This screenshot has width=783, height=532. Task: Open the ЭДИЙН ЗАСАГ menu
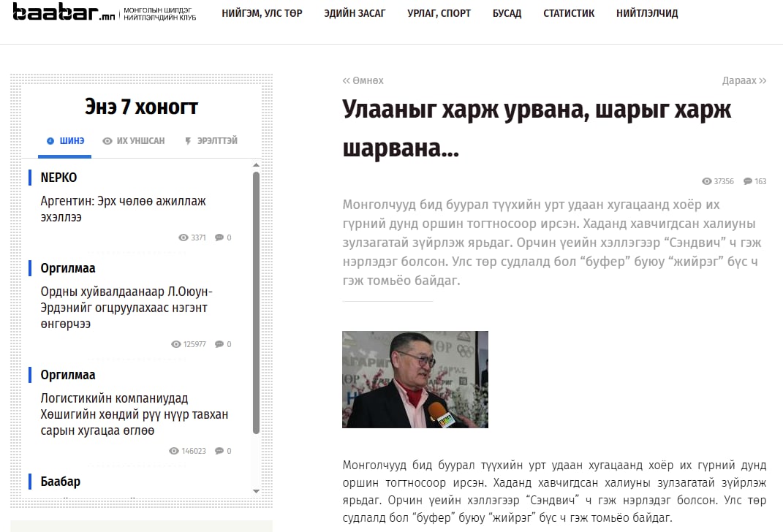pos(355,13)
